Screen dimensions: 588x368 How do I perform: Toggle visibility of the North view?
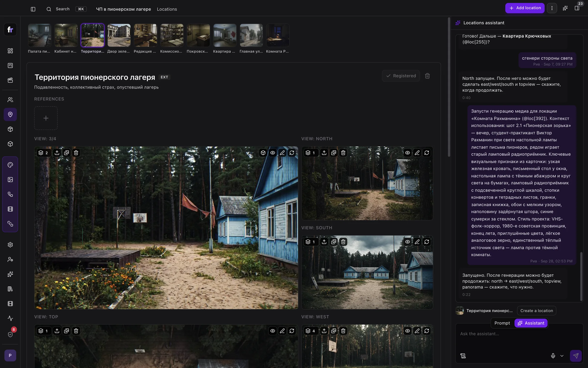pos(407,153)
